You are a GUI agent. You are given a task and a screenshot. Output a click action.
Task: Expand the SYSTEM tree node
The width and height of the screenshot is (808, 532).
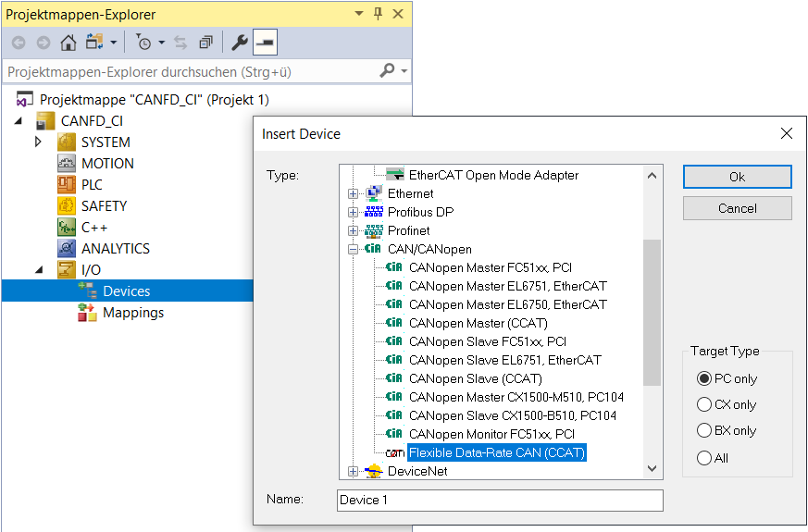(x=38, y=142)
